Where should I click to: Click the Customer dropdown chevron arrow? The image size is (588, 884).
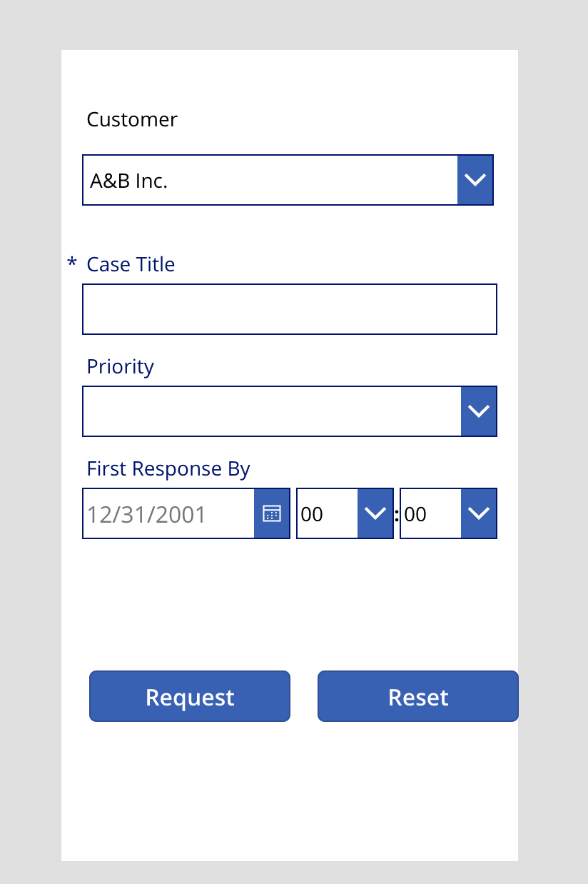click(475, 180)
